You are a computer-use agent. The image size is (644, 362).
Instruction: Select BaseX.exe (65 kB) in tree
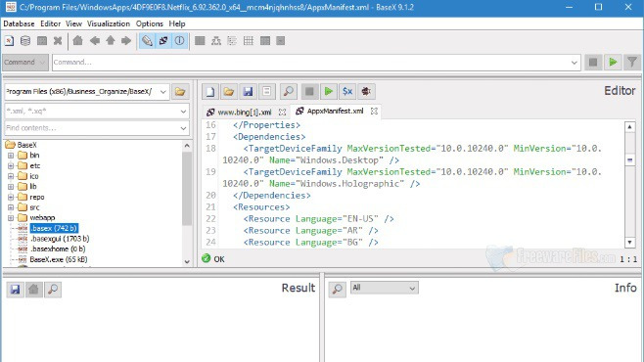pyautogui.click(x=59, y=259)
